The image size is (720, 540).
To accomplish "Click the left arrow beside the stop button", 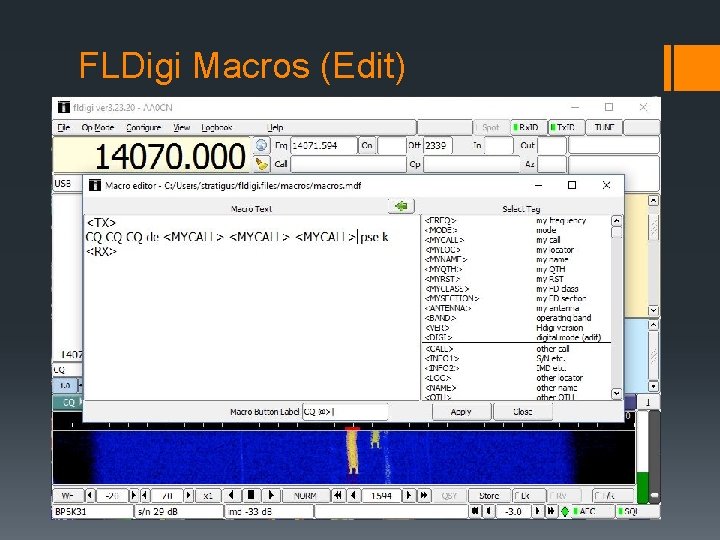I will [231, 495].
